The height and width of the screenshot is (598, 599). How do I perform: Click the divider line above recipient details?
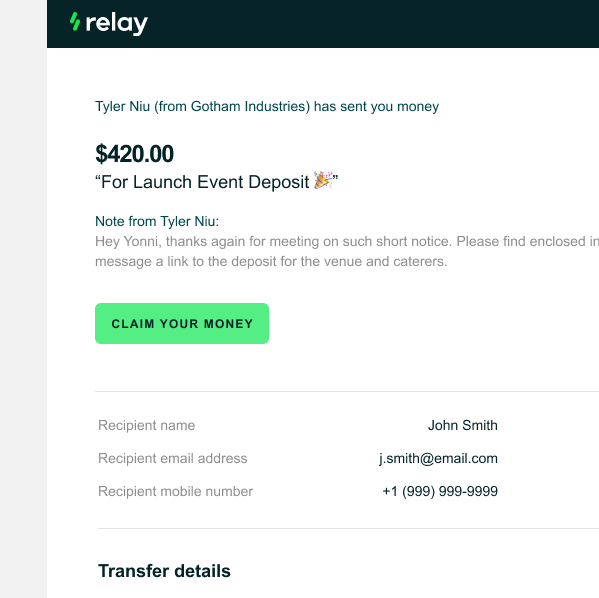pyautogui.click(x=347, y=391)
